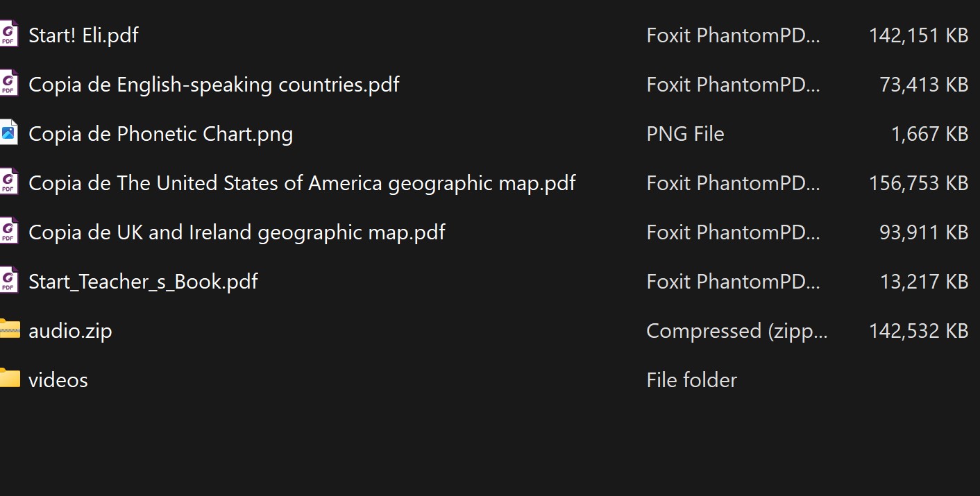The image size is (980, 496).
Task: Select the videos folder name
Action: 58,380
